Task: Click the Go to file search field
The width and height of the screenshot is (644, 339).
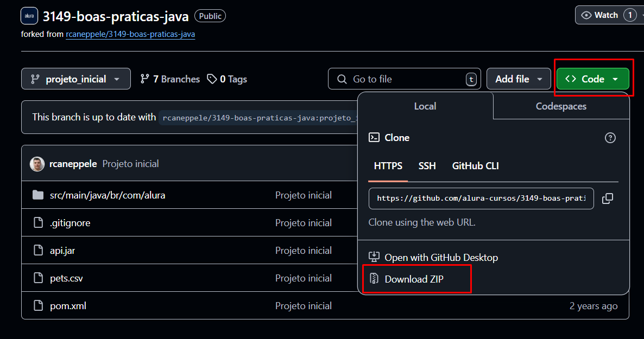Action: pos(404,79)
